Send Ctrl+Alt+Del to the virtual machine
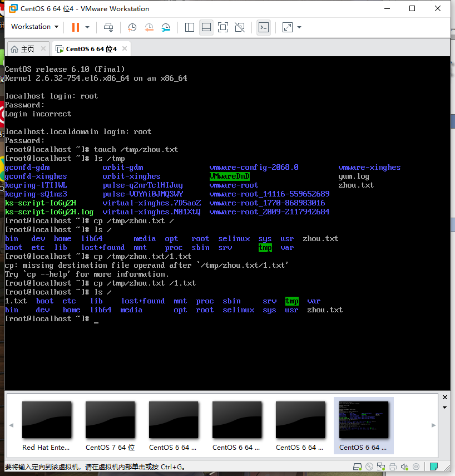This screenshot has width=455, height=476. [x=108, y=27]
